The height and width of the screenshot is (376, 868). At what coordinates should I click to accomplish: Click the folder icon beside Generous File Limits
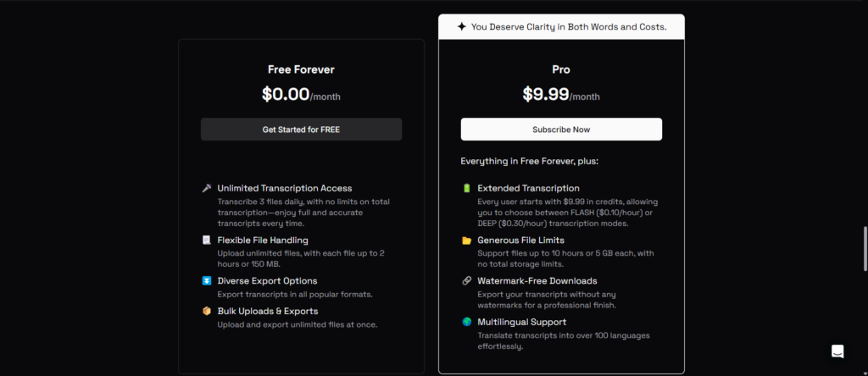click(467, 240)
